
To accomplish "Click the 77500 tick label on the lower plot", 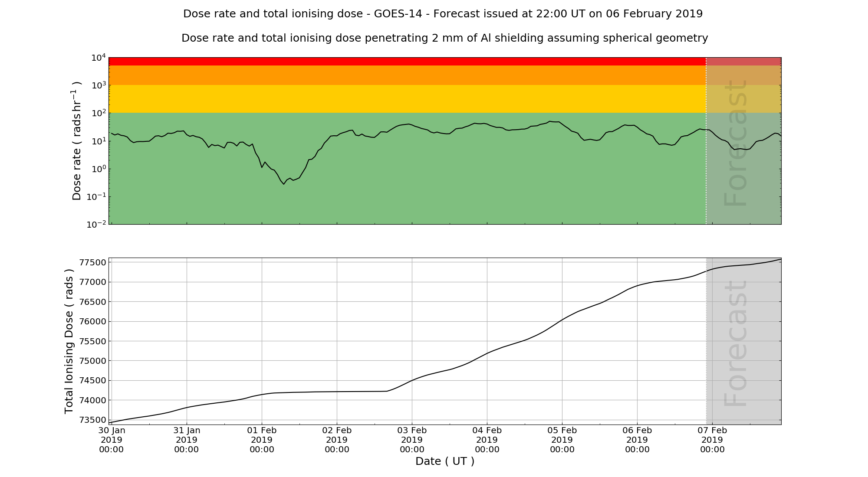I will coord(92,263).
